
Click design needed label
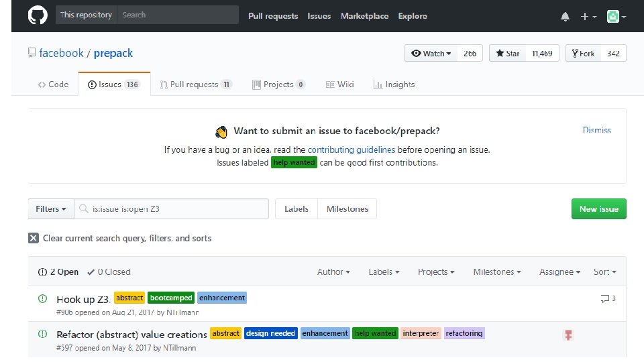coord(270,333)
